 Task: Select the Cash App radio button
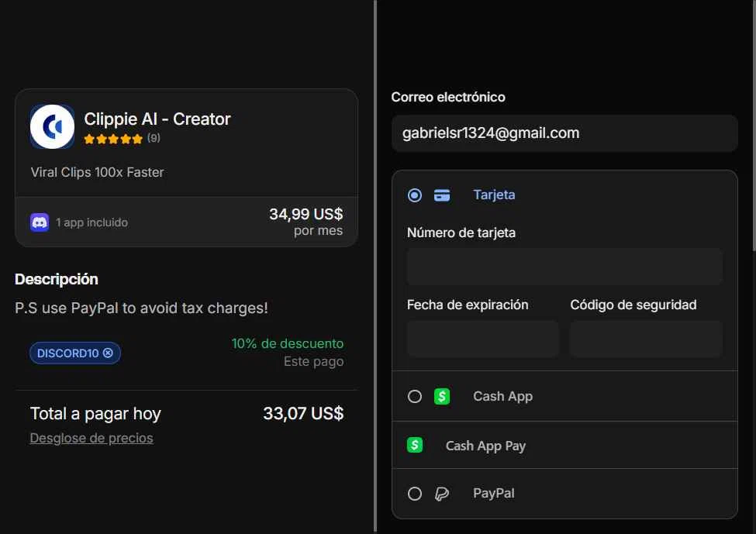[x=415, y=397]
